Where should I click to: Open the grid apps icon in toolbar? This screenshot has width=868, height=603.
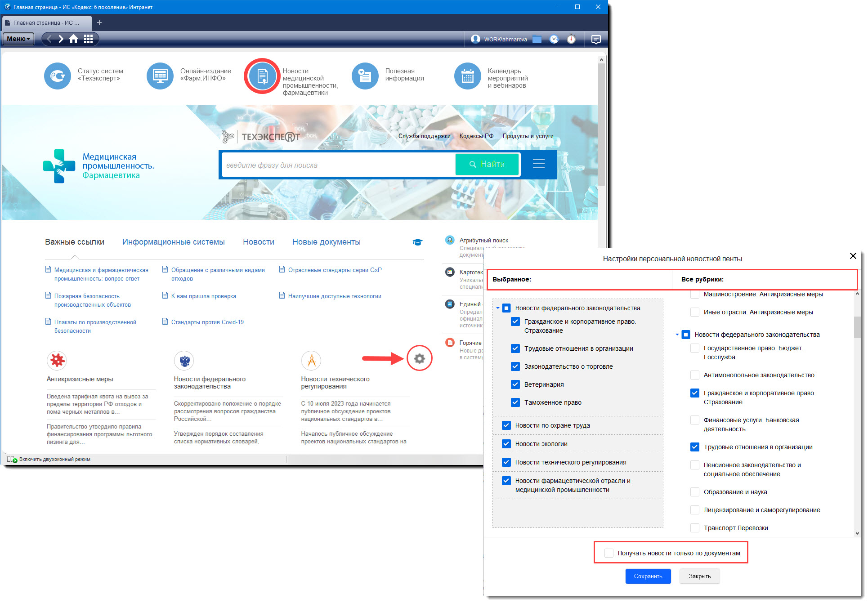[89, 39]
